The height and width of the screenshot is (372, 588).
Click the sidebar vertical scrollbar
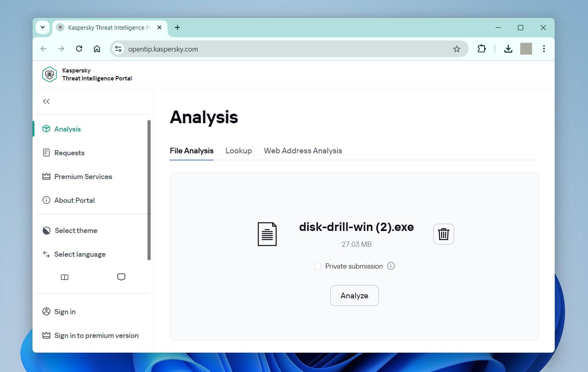click(x=149, y=190)
